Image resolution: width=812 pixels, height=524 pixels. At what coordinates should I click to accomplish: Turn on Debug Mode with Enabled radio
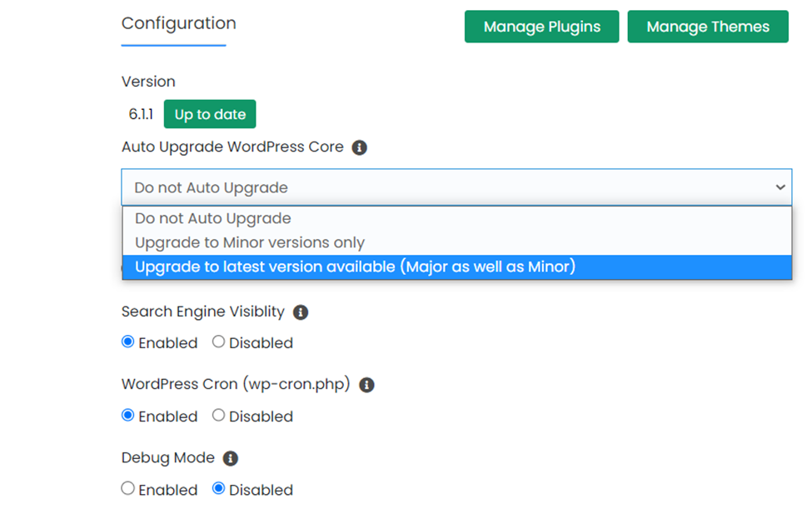pos(128,488)
